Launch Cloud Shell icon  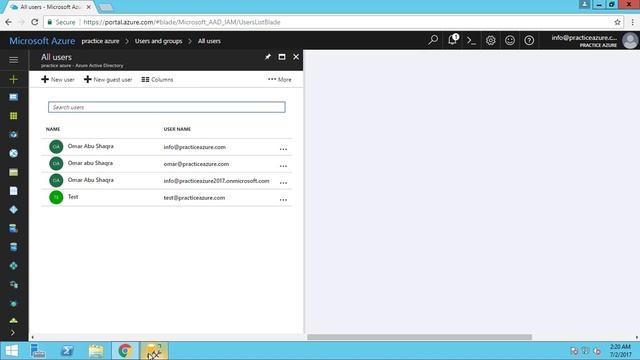(471, 40)
